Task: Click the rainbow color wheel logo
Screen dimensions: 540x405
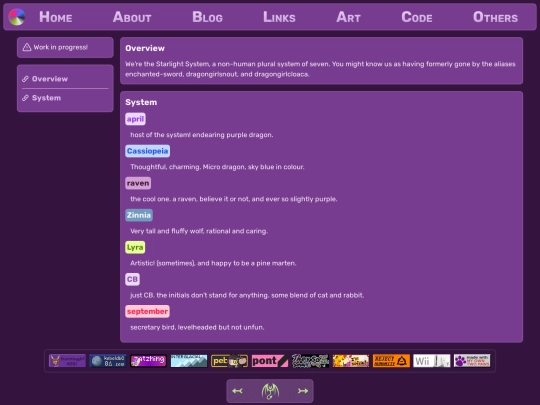Action: click(x=17, y=17)
